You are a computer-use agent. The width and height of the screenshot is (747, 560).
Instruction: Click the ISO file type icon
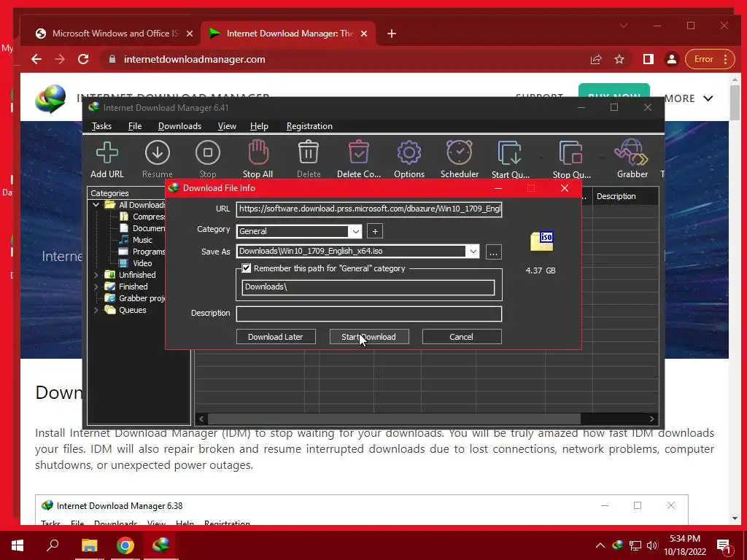tap(542, 241)
